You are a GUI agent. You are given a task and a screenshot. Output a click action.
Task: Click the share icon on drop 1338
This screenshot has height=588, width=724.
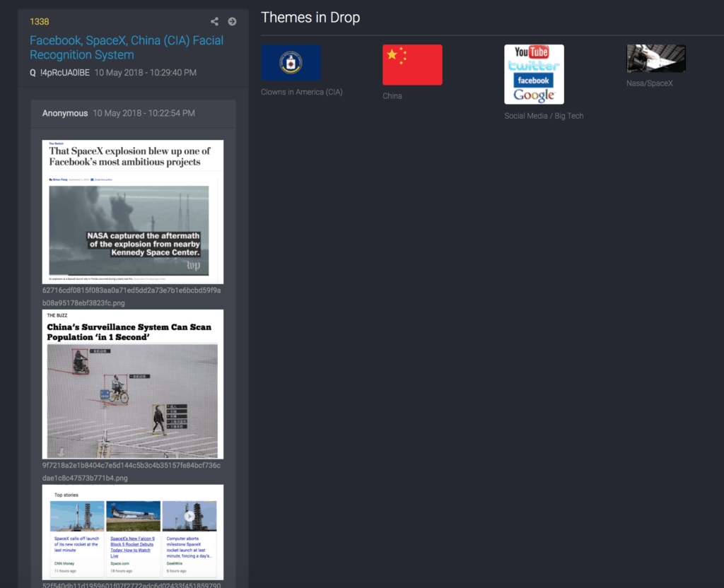pyautogui.click(x=215, y=21)
